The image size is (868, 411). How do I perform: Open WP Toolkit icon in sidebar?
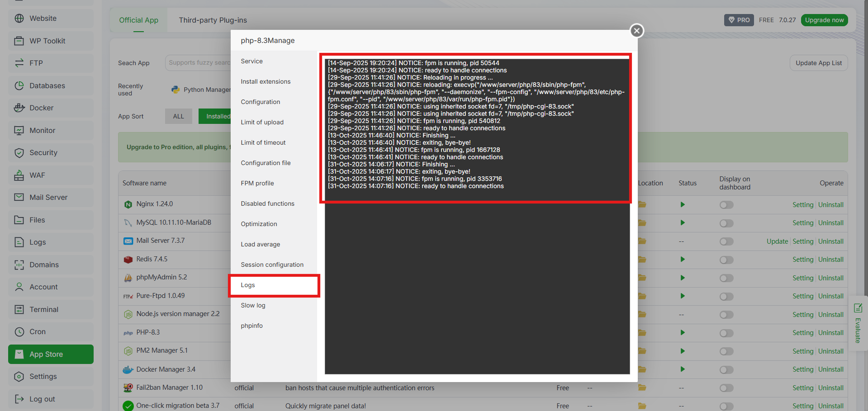point(19,41)
